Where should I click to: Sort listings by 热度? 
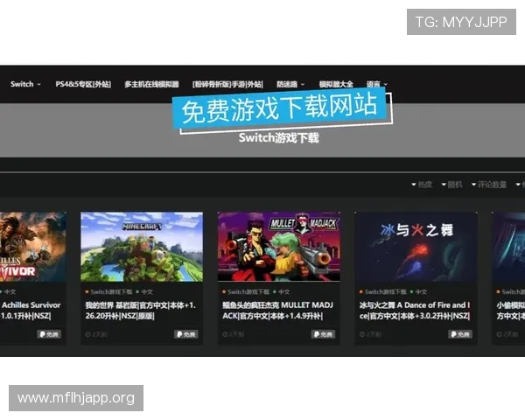[422, 185]
